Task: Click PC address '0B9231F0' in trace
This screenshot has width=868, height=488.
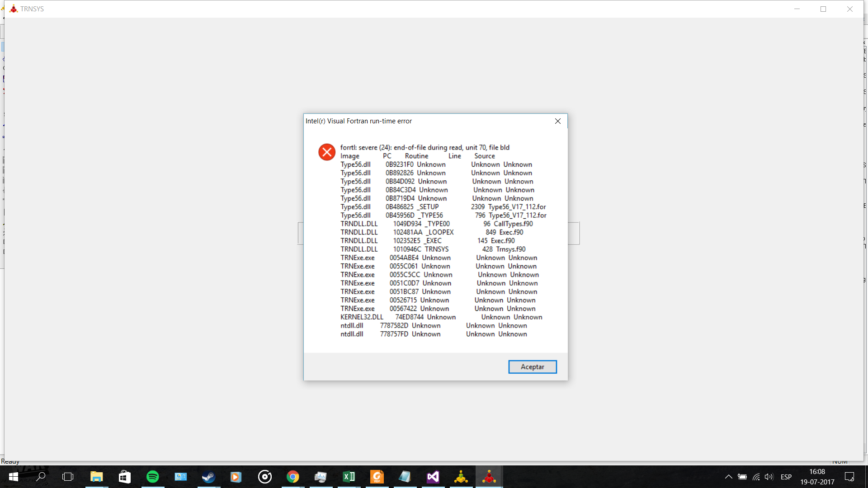Action: click(x=400, y=164)
